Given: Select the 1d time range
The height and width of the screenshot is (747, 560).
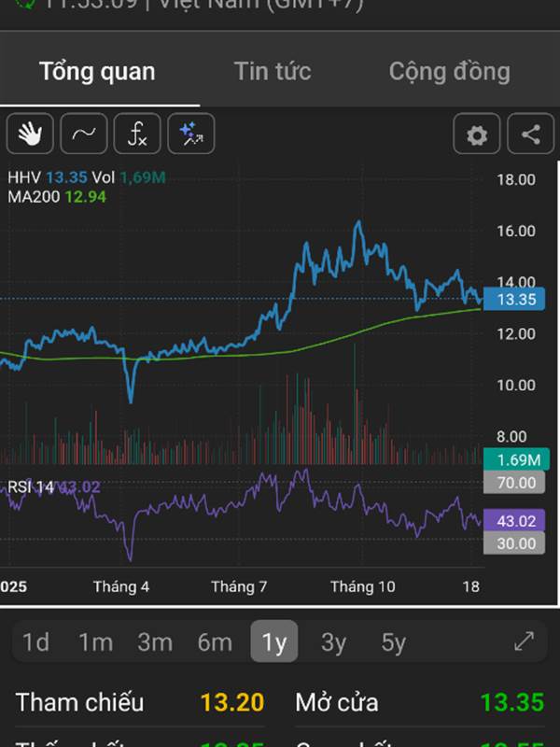Looking at the screenshot, I should (x=35, y=642).
